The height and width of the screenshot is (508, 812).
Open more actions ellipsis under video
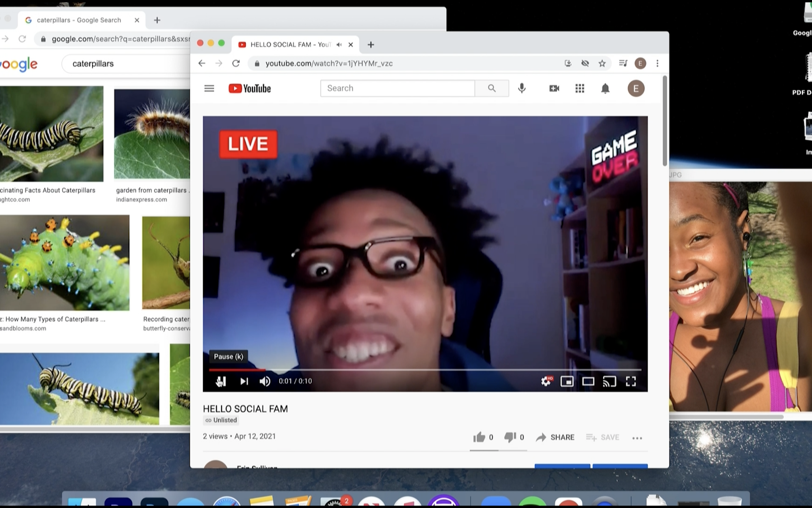[637, 438]
